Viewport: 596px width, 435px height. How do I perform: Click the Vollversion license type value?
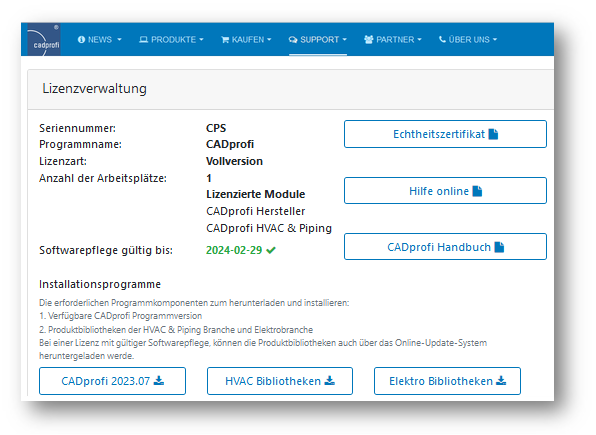(234, 161)
